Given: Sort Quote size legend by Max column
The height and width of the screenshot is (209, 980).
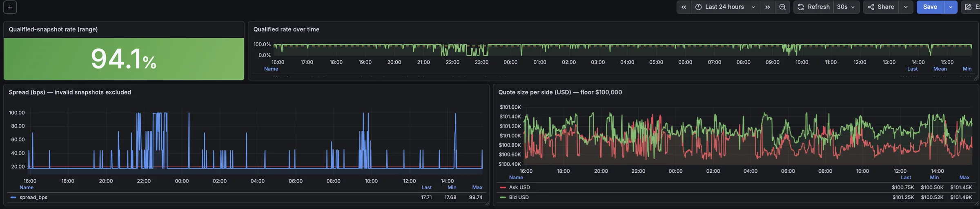Looking at the screenshot, I should 964,177.
